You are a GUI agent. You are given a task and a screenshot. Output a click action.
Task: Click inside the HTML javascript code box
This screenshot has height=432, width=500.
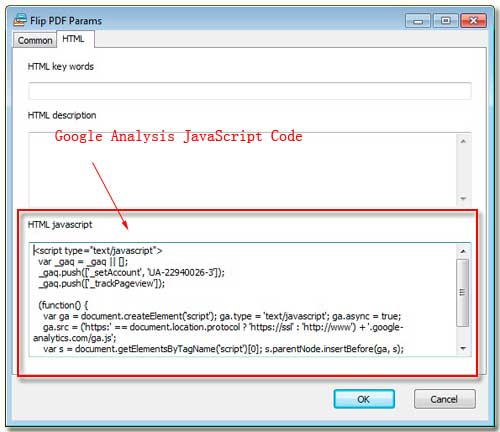tap(242, 299)
